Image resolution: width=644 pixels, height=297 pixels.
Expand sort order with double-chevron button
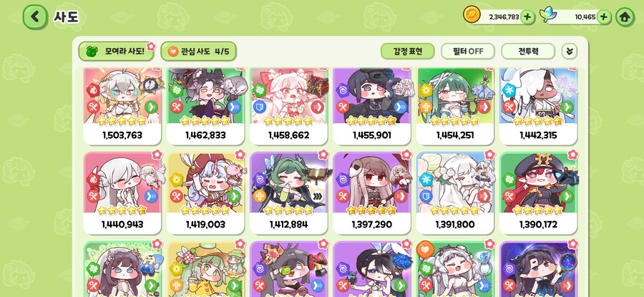pyautogui.click(x=570, y=52)
